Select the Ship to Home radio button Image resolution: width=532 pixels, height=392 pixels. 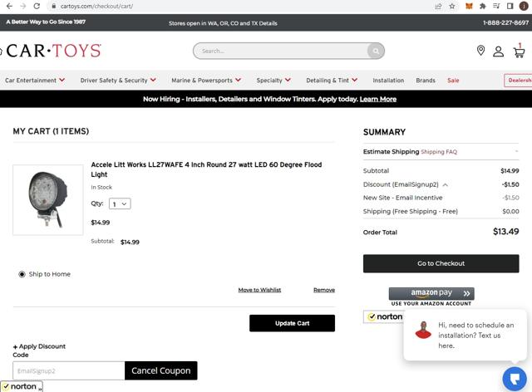[x=22, y=274]
